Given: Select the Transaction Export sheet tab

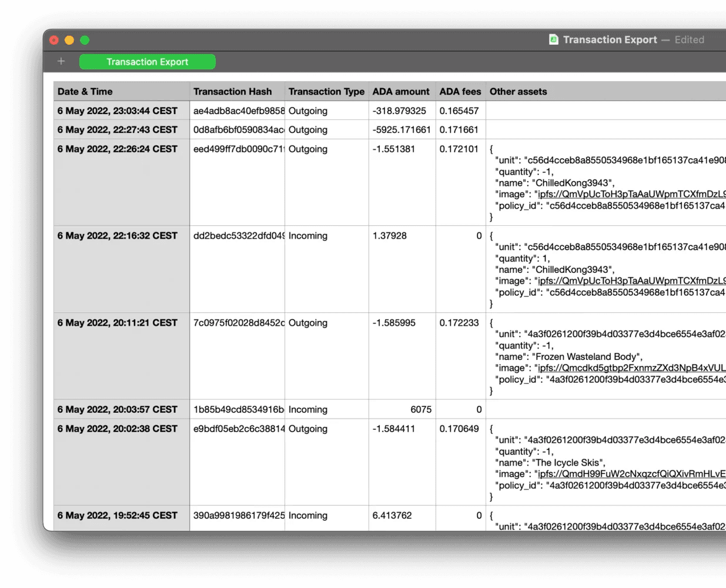Looking at the screenshot, I should point(148,62).
